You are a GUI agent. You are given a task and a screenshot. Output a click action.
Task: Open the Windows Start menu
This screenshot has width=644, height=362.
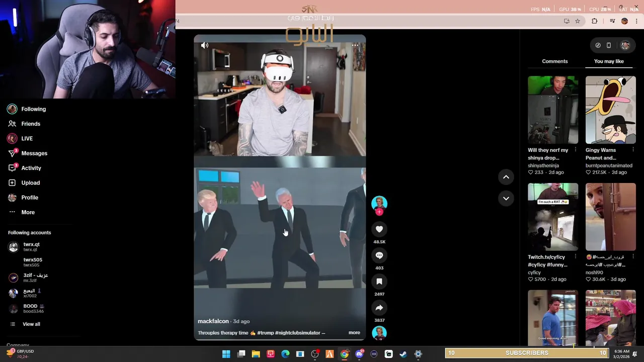pos(226,354)
